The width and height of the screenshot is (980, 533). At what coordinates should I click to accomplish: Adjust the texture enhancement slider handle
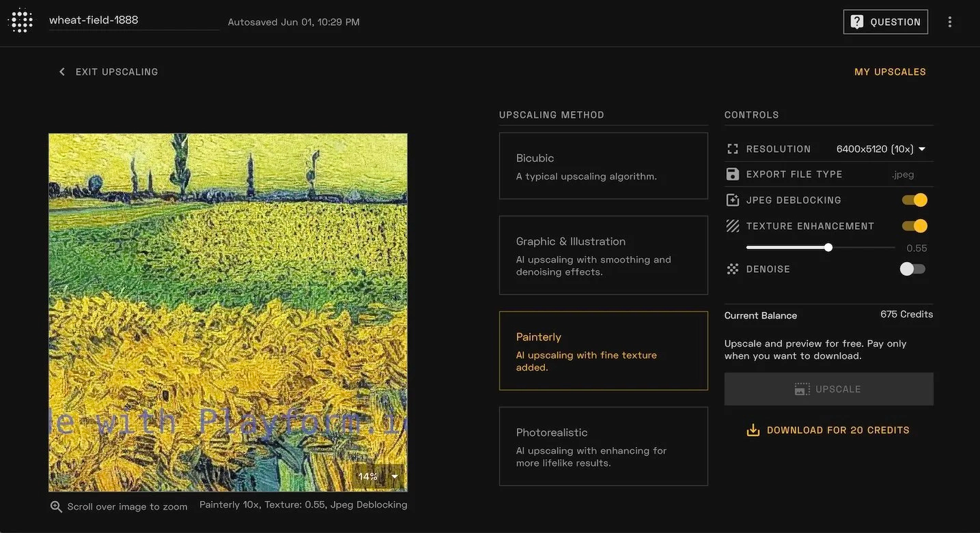coord(828,248)
